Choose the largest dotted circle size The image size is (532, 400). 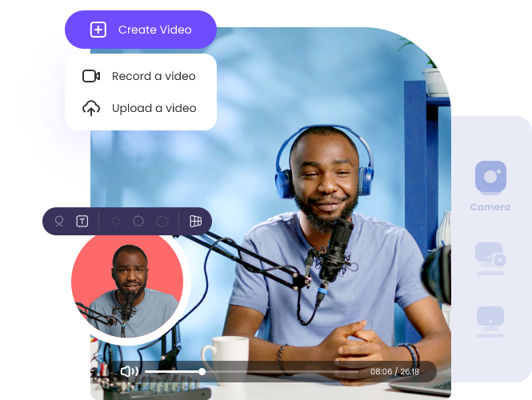[162, 222]
